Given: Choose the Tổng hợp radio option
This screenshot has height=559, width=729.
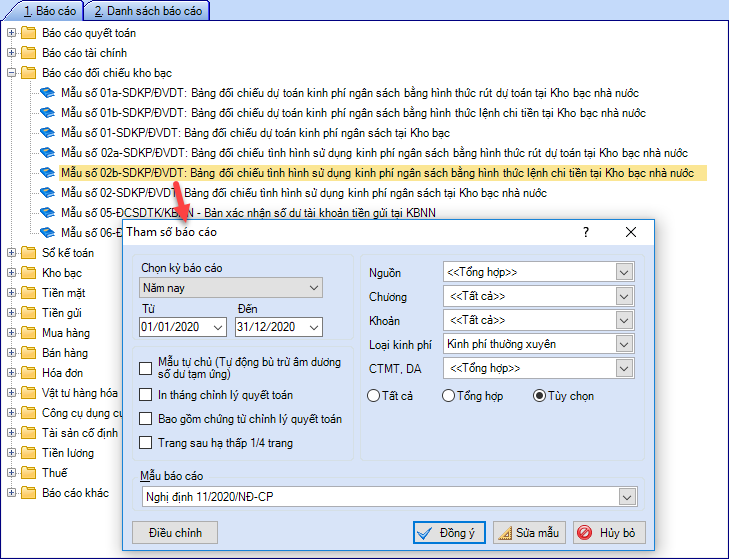Looking at the screenshot, I should click(448, 396).
